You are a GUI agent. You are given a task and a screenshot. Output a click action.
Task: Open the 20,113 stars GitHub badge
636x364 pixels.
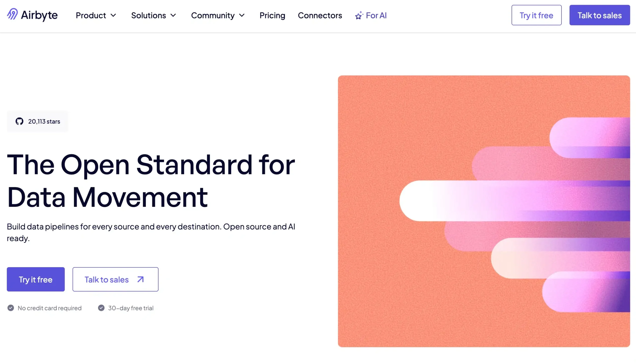[38, 121]
